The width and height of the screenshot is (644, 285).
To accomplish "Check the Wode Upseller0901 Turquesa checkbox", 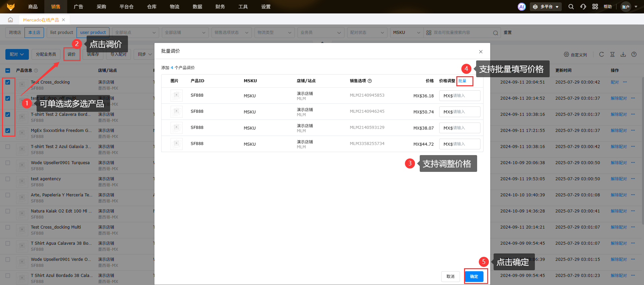I will point(8,163).
